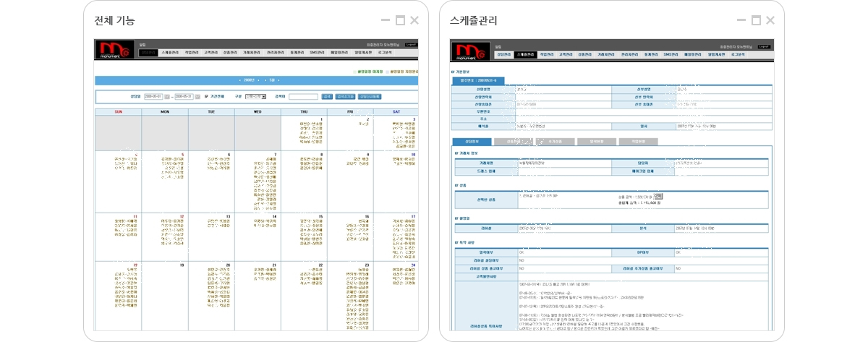Click Logout in the 스케줄관리 window
Viewport: 868px width, 342px height.
click(764, 47)
